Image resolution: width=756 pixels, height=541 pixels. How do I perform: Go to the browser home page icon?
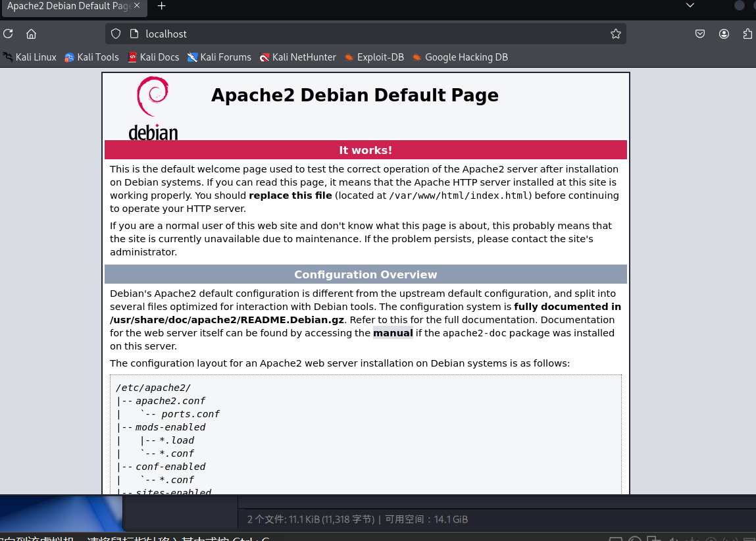click(32, 34)
